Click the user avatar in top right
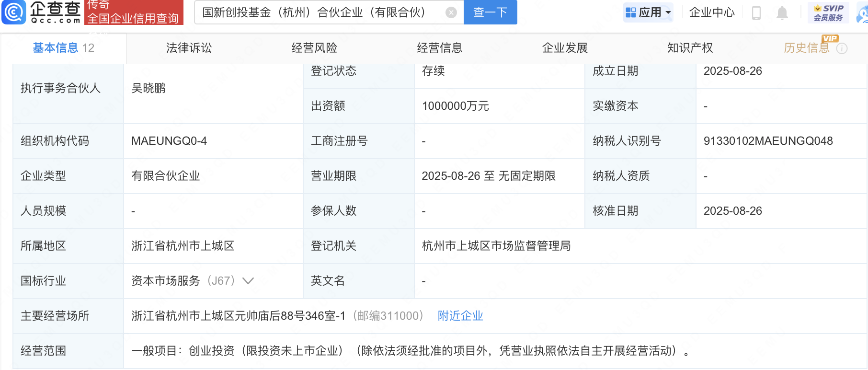This screenshot has width=868, height=370. [x=862, y=13]
